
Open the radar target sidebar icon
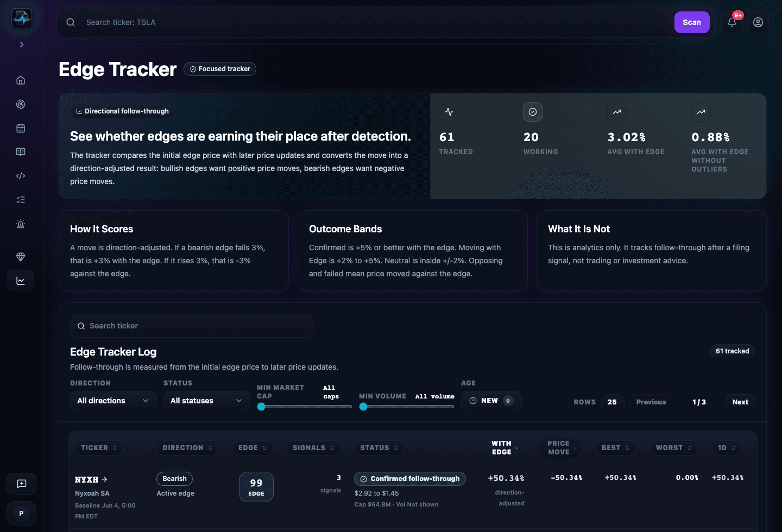point(21,104)
